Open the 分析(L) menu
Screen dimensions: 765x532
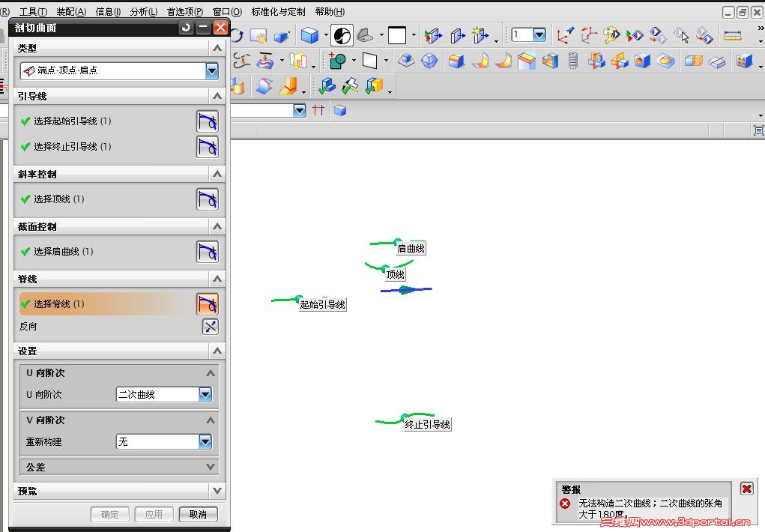143,12
